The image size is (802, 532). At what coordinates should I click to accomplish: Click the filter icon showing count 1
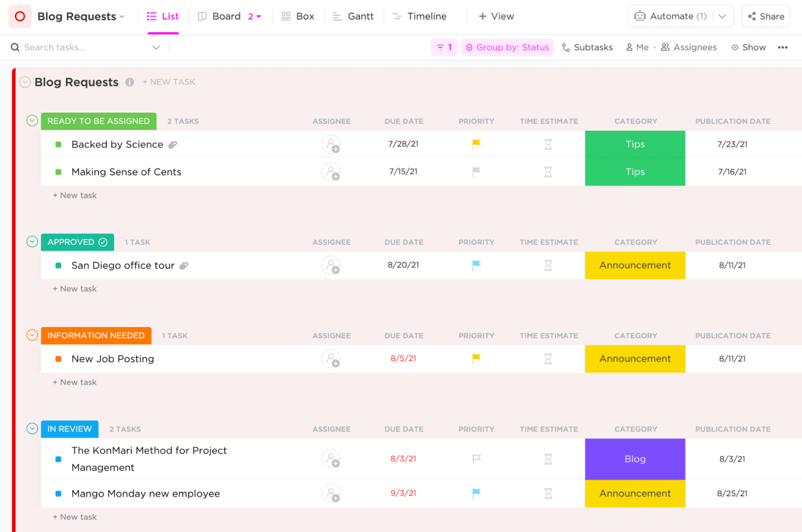[x=443, y=47]
